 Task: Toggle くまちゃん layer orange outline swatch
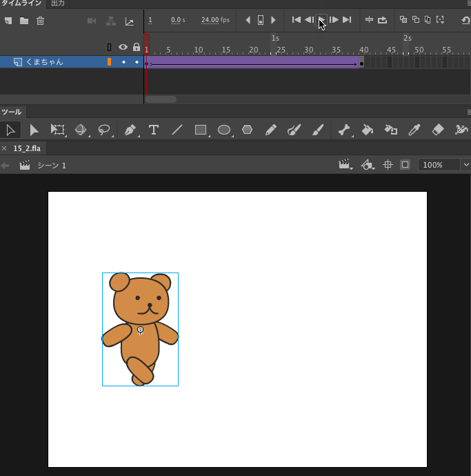click(109, 62)
